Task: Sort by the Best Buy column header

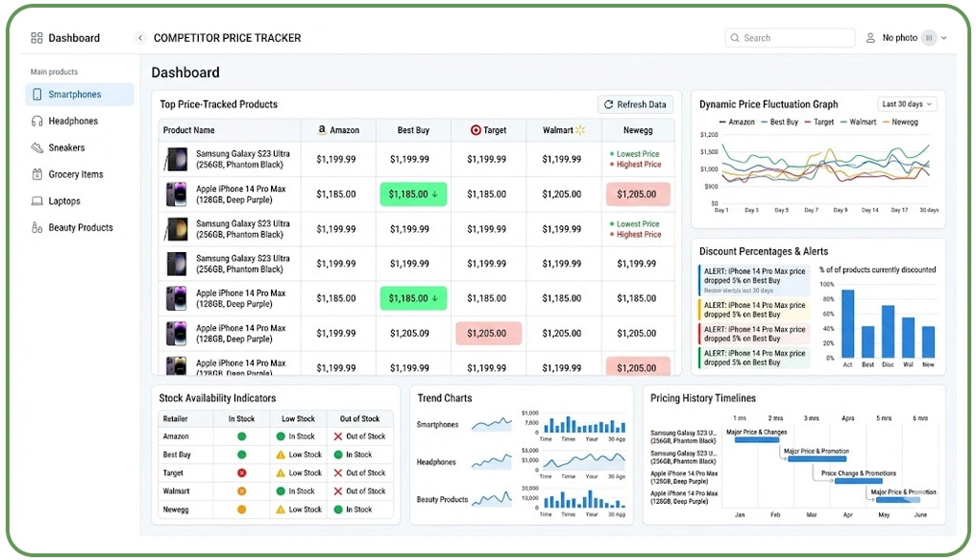Action: pos(413,130)
